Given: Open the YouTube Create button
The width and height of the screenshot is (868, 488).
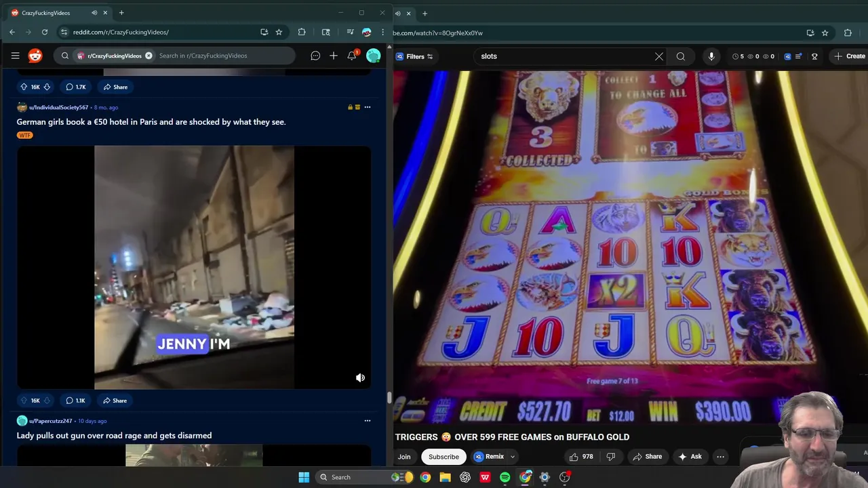Looking at the screenshot, I should (850, 56).
